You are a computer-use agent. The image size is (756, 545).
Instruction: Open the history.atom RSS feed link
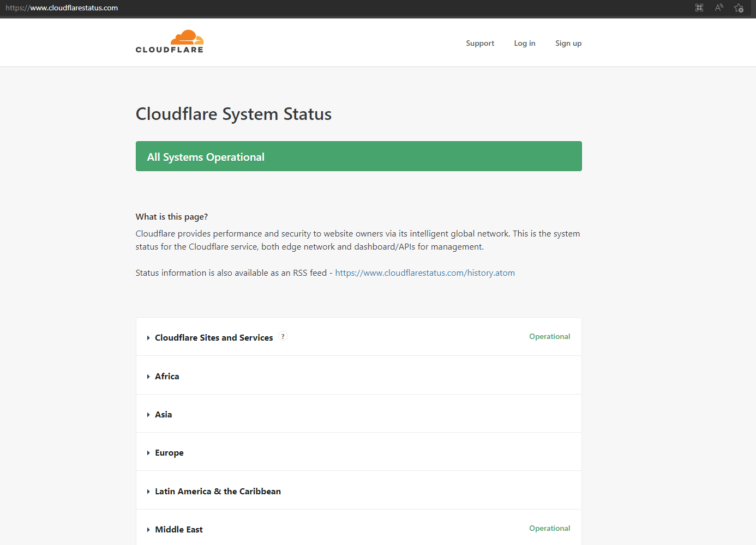point(425,272)
